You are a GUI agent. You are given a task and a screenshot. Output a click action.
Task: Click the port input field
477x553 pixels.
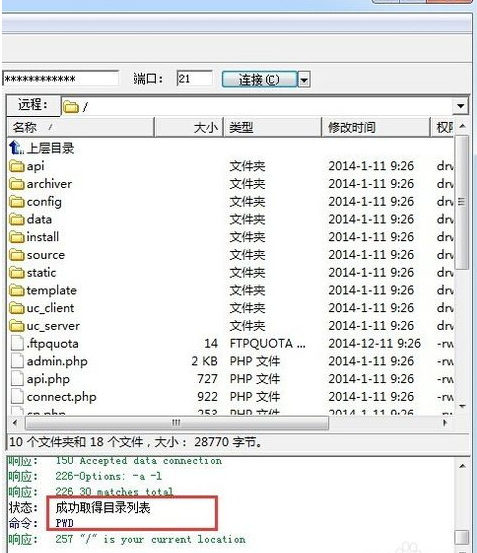[x=194, y=78]
